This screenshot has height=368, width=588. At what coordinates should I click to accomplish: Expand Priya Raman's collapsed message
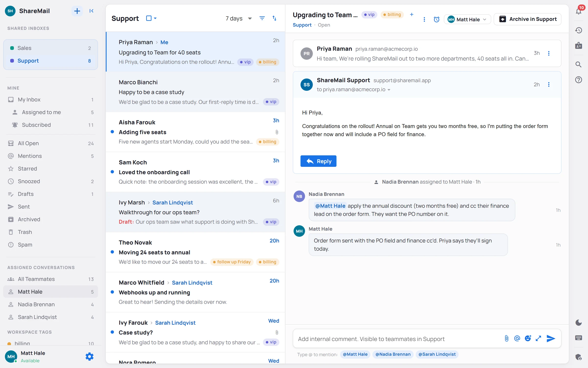pos(427,53)
